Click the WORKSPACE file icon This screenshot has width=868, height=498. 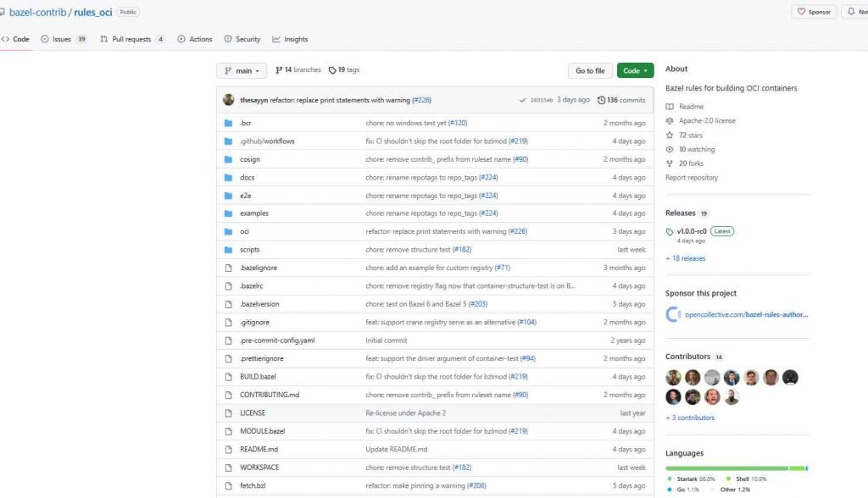[x=228, y=468]
